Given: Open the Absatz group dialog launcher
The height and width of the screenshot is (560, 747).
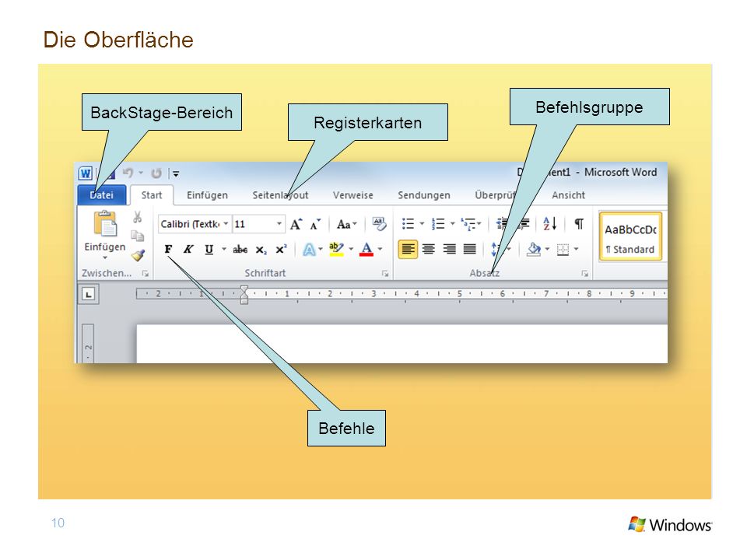Looking at the screenshot, I should tap(584, 274).
